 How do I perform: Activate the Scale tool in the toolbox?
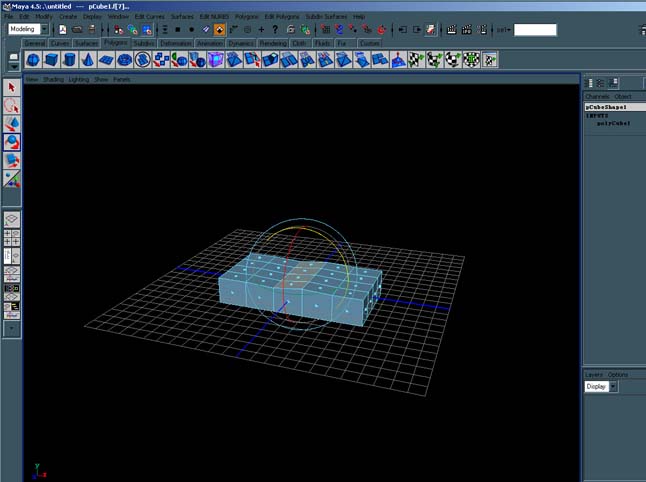12,160
